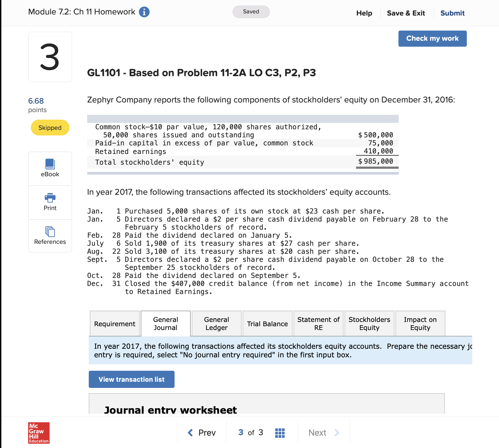Screen dimensions: 499x448
Task: Click the Help link
Action: [364, 13]
